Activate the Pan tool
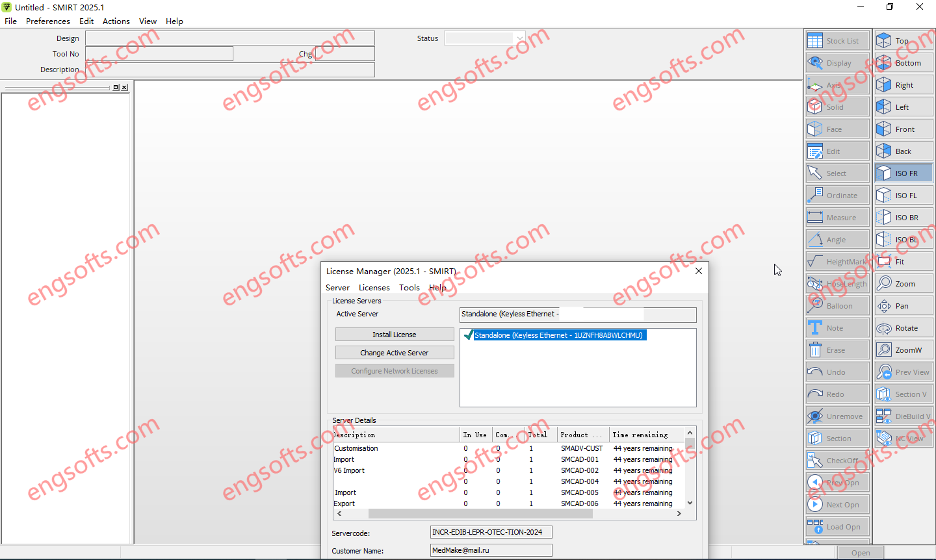The width and height of the screenshot is (936, 560). [x=903, y=306]
